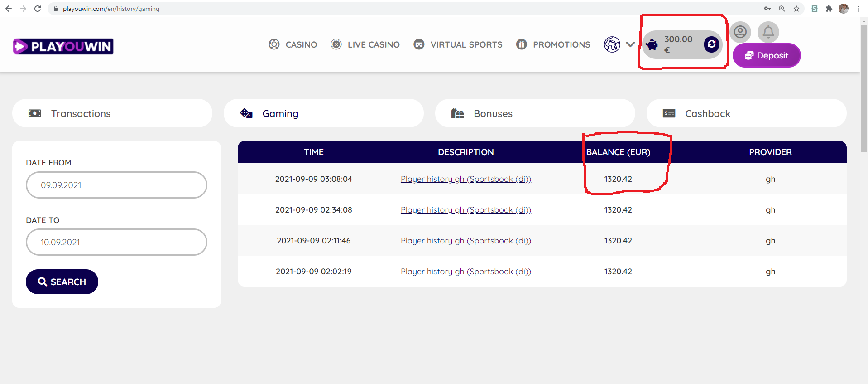Viewport: 868px width, 384px height.
Task: Open the user profile icon
Action: coord(740,32)
